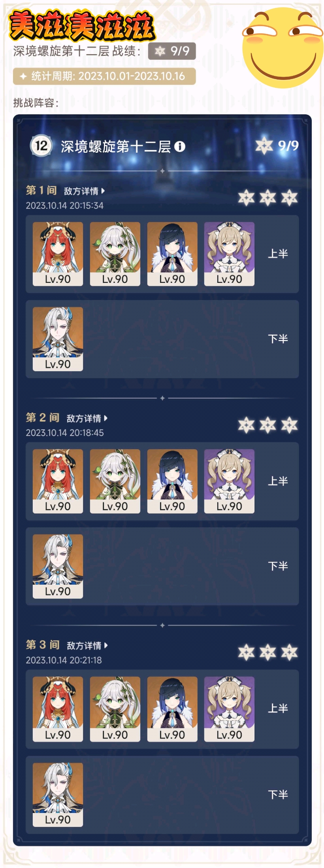Click the 美滋美滋滋 title sticker

pyautogui.click(x=81, y=25)
